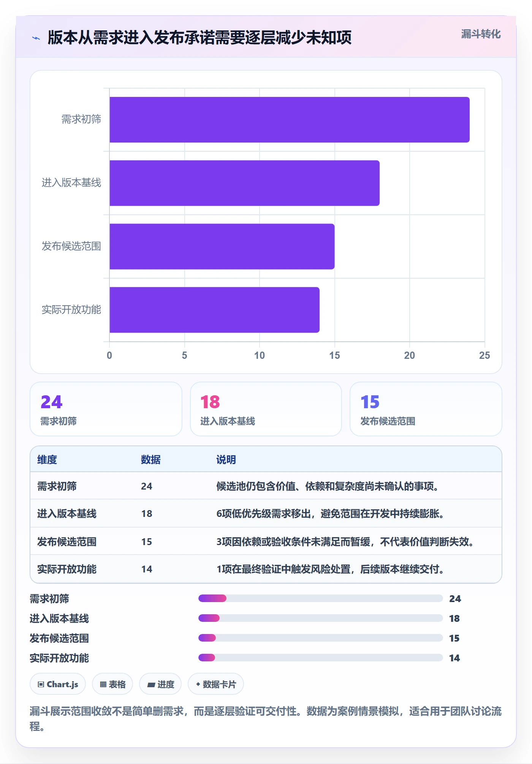Click the description starting with 6项低优先级需求移出
Viewport: 532px width, 764px height.
click(330, 514)
